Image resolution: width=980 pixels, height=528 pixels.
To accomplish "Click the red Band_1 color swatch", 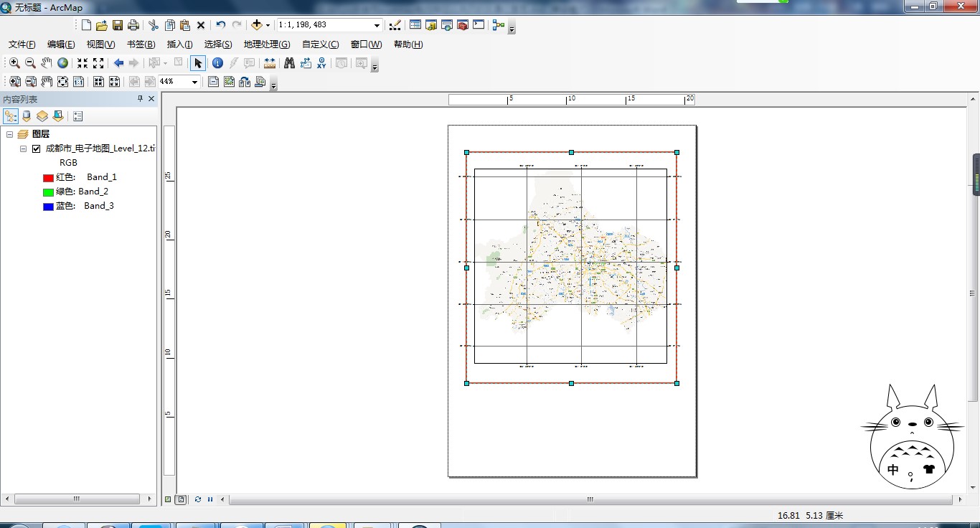I will (48, 178).
